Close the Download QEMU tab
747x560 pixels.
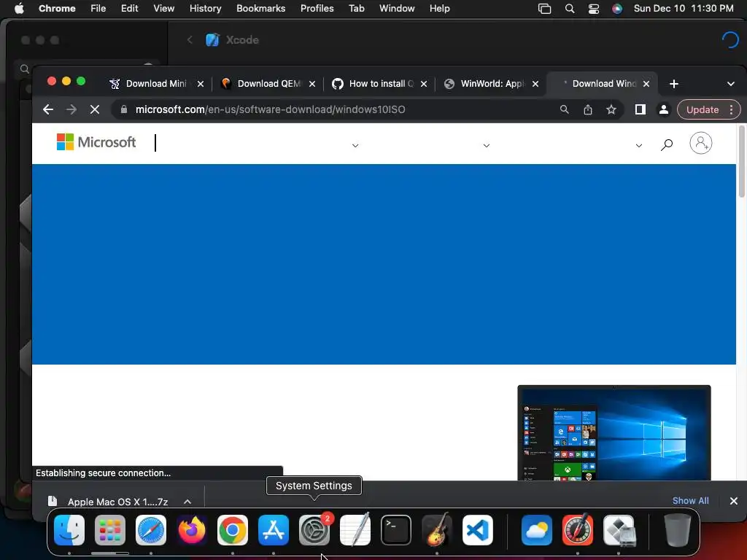click(312, 84)
